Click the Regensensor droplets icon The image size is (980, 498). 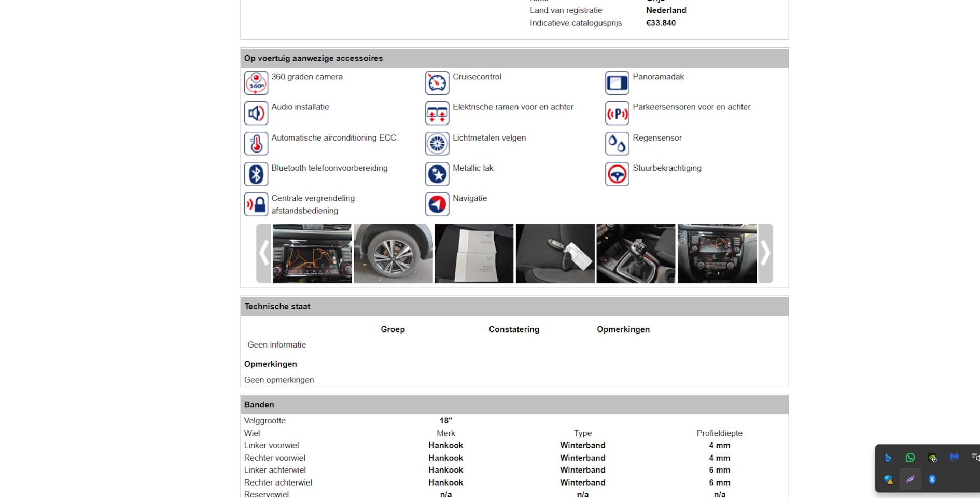617,144
